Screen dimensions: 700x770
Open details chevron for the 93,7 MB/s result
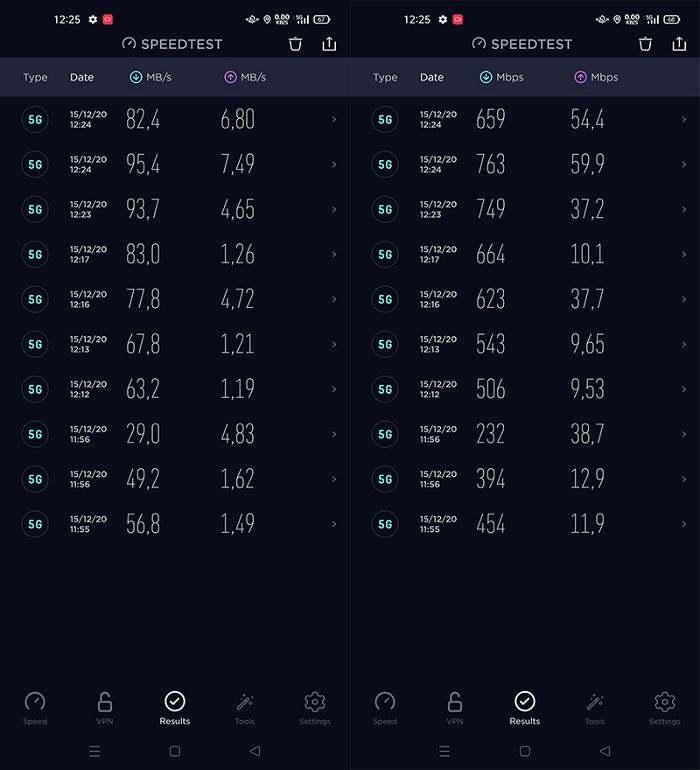click(x=334, y=209)
